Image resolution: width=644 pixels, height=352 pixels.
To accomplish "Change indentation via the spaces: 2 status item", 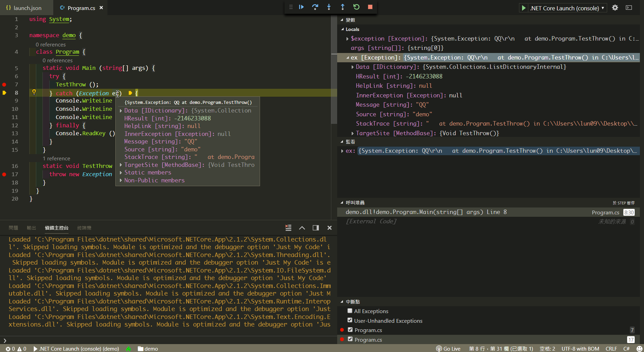I will [x=547, y=349].
